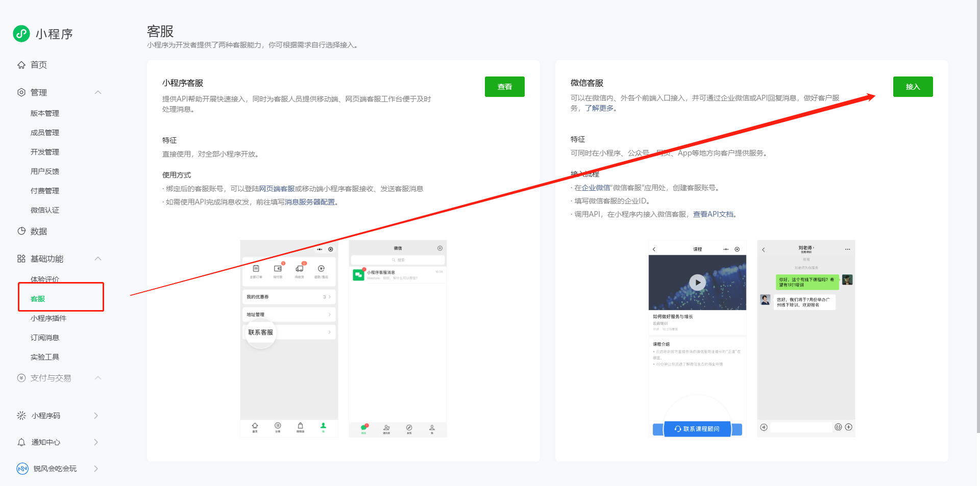Toggle the 支付与交易 section chevron
Screen dimensions: 980x486
[98, 378]
